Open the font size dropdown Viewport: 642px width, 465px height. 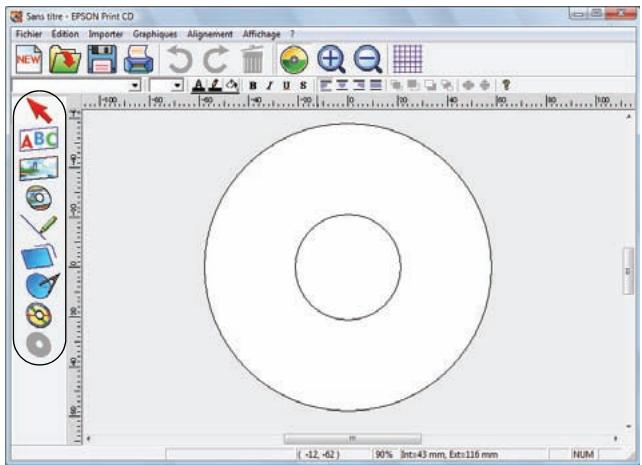click(x=177, y=86)
